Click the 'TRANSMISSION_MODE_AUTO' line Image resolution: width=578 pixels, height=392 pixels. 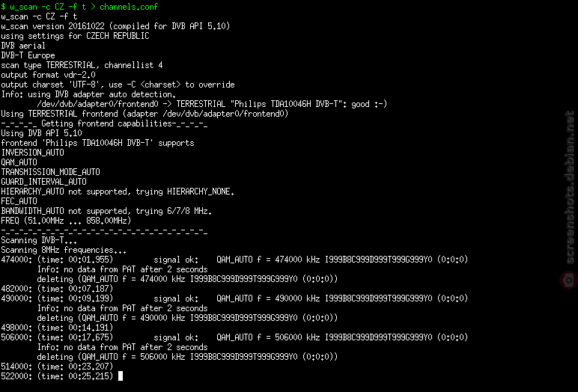[50, 172]
